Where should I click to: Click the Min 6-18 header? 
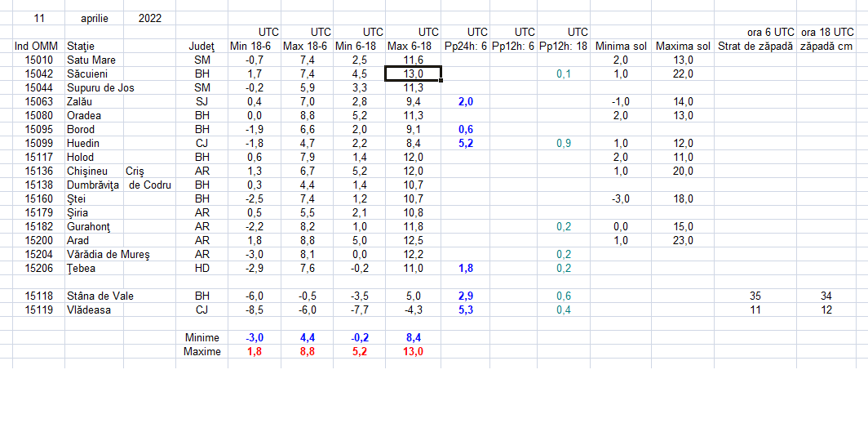click(356, 46)
